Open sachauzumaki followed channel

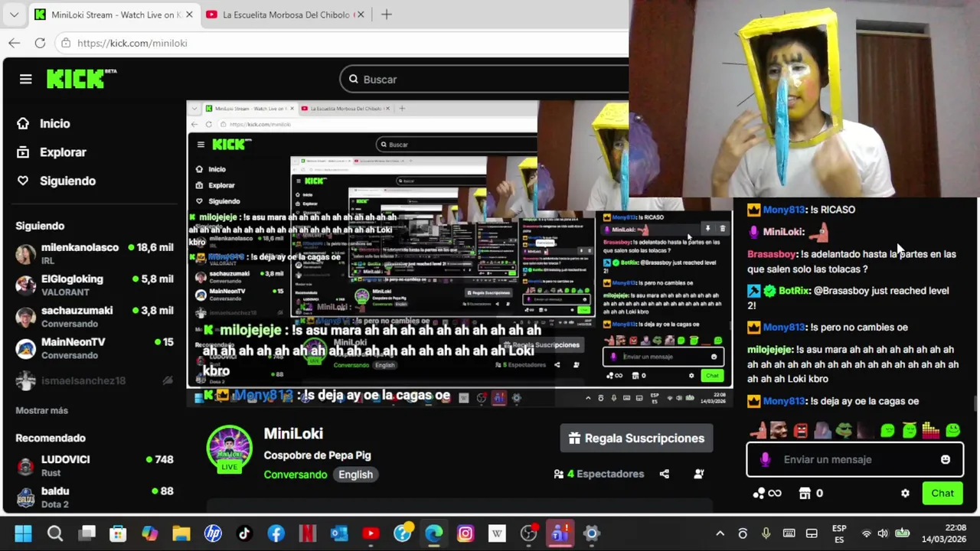tap(95, 316)
